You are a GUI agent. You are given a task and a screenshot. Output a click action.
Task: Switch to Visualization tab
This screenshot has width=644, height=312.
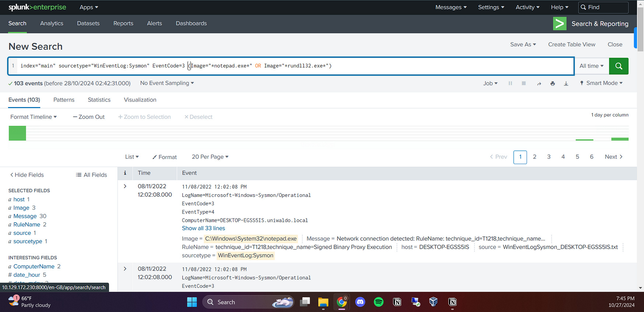tap(140, 100)
